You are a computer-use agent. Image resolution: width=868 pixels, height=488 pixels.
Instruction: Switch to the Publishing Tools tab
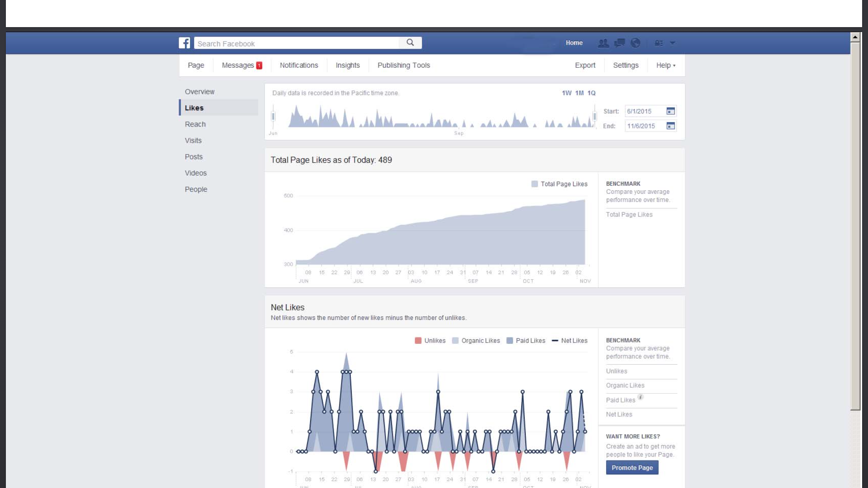point(403,66)
